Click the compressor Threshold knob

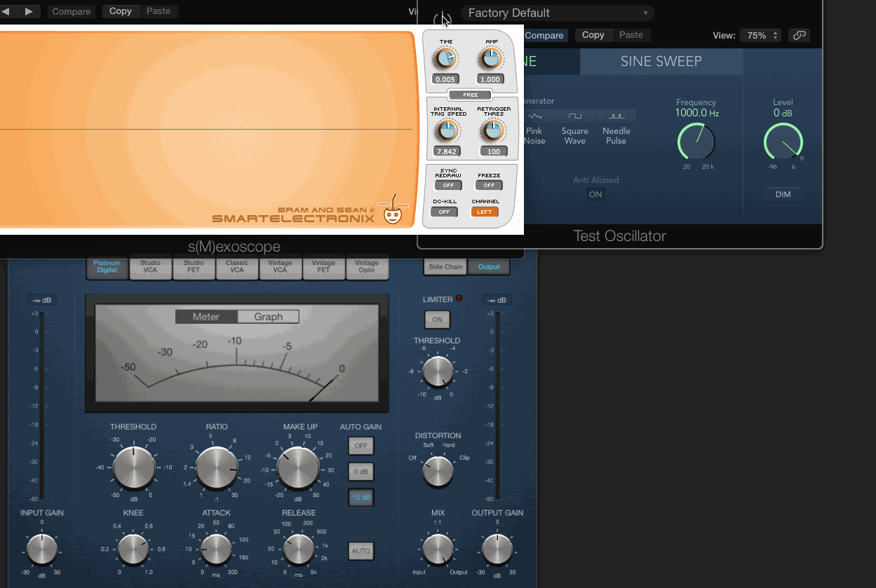[134, 467]
